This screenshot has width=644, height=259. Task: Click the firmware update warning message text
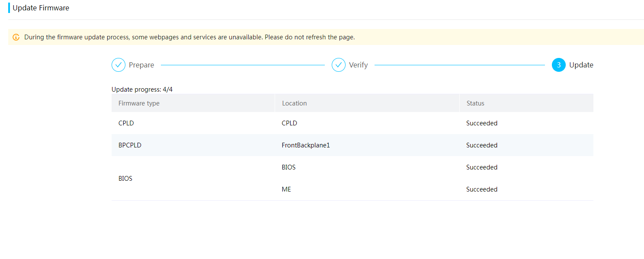pos(189,37)
